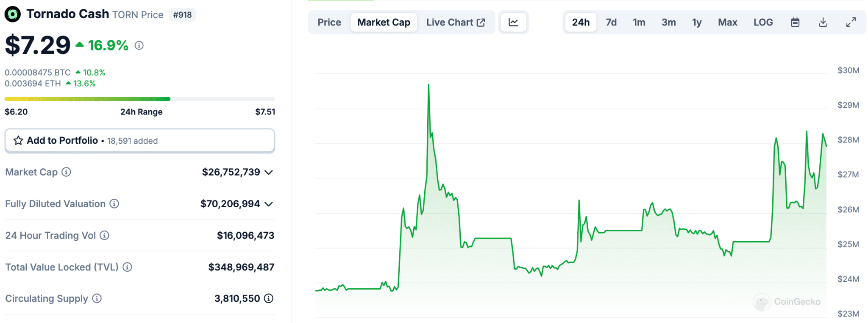Screen dimensions: 868x323
Task: Select the Max time range
Action: coord(728,22)
